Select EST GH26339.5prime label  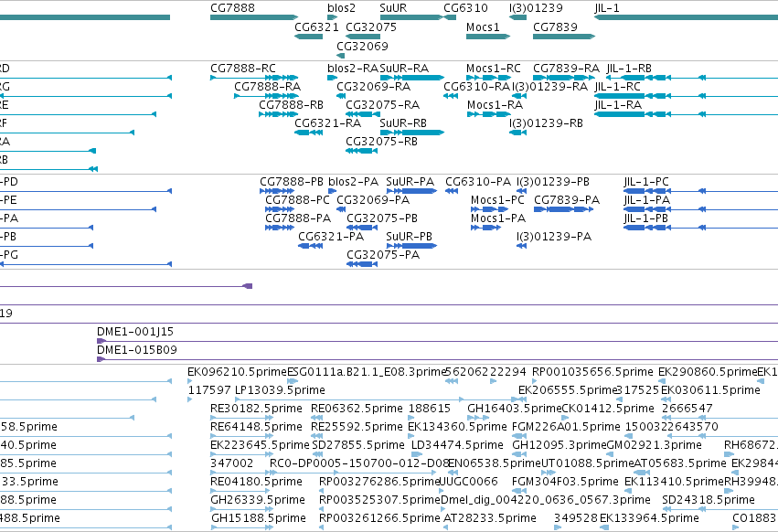(258, 500)
